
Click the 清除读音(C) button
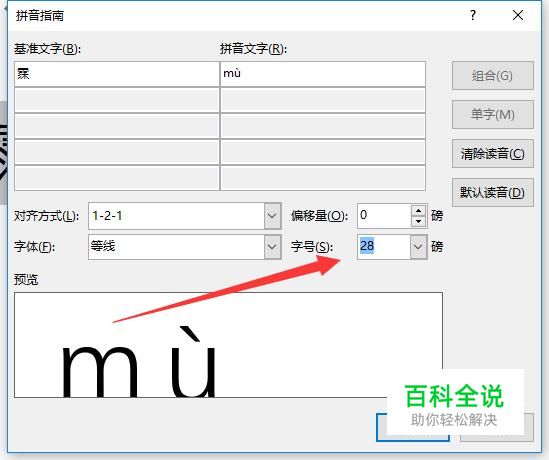point(492,154)
